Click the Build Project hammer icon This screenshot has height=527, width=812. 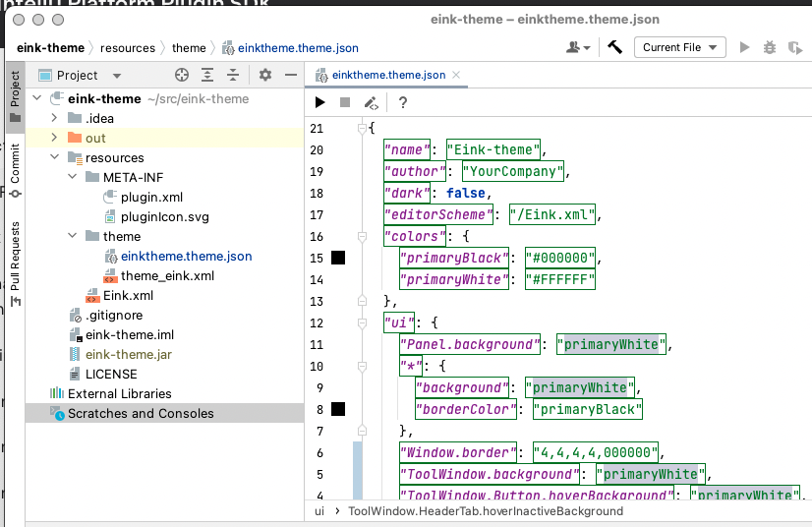pyautogui.click(x=614, y=47)
